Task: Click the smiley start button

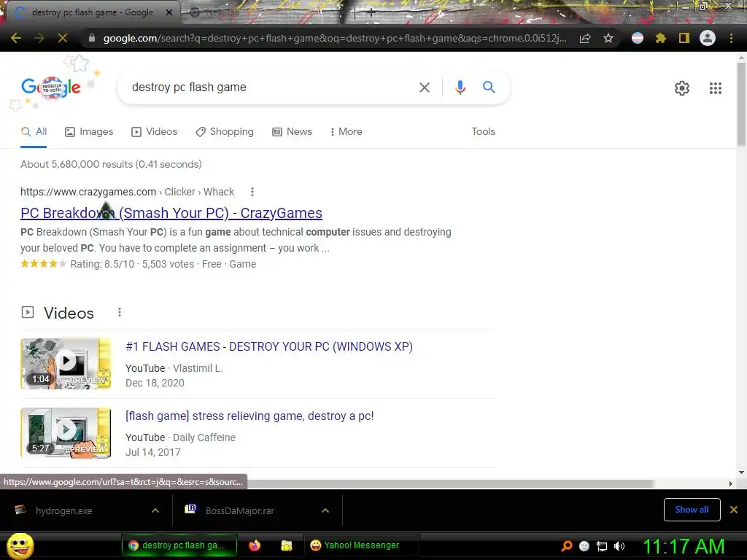Action: [20, 546]
